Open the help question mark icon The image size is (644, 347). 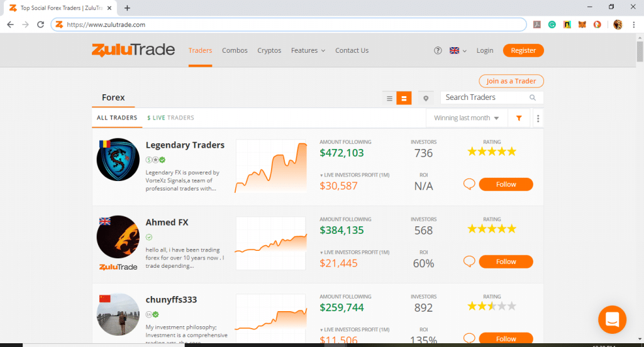coord(438,50)
